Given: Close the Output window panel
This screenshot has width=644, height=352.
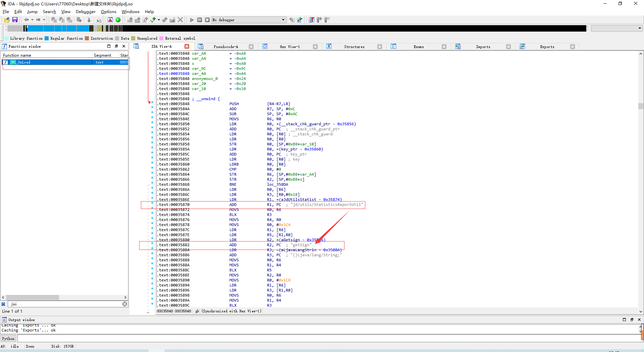Looking at the screenshot, I should (x=639, y=319).
